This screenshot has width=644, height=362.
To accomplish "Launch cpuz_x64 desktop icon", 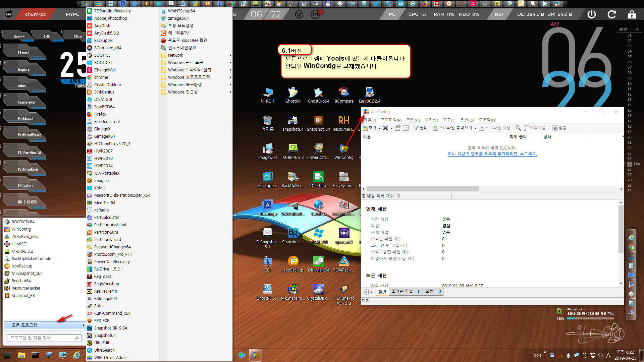I will pyautogui.click(x=344, y=236).
